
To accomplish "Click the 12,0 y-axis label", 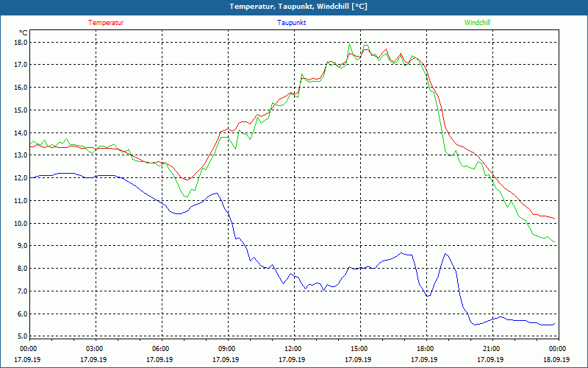I will pos(21,177).
